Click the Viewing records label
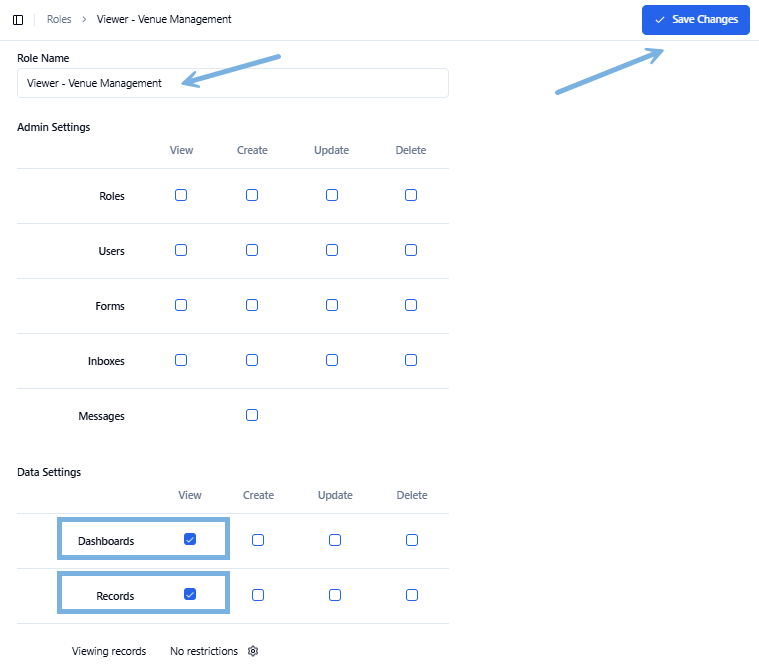 [109, 652]
